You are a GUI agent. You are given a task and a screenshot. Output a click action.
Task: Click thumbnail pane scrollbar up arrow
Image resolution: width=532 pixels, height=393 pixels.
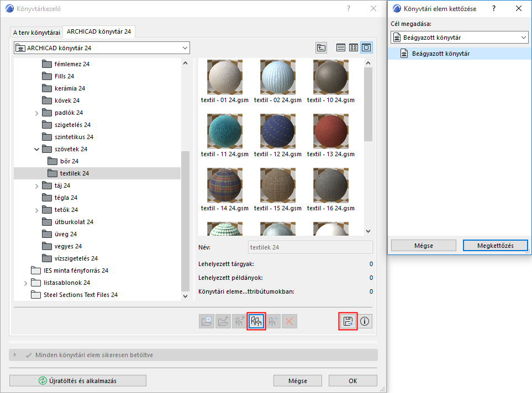[368, 63]
